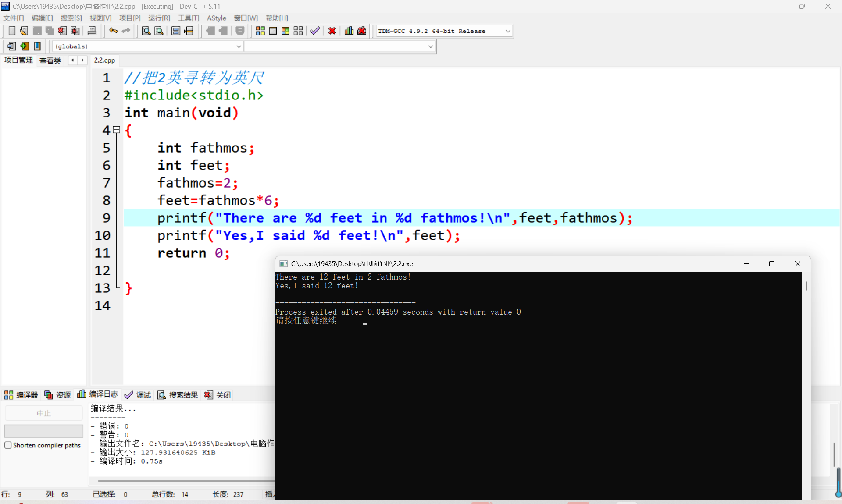Expand the (globals) scope dropdown
The image size is (842, 504).
[239, 46]
